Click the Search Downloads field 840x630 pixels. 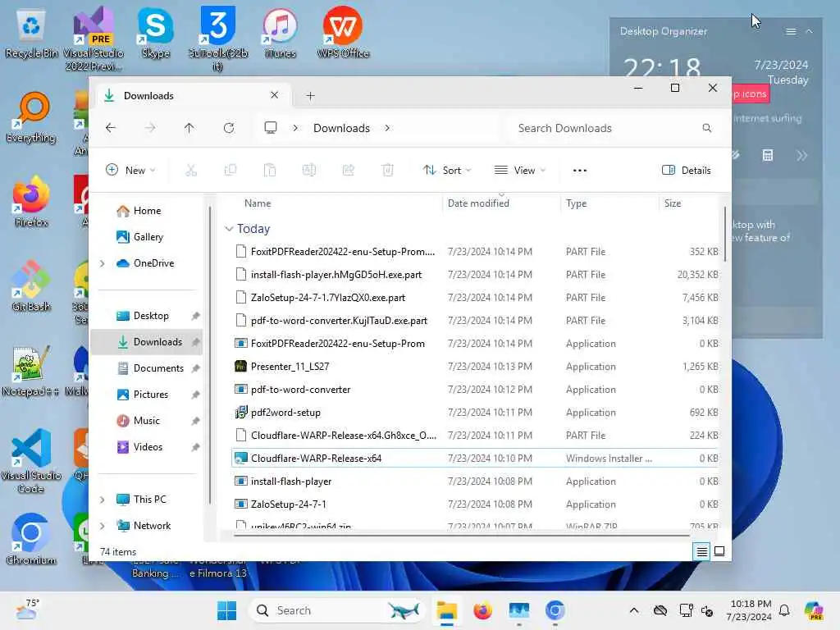[615, 128]
